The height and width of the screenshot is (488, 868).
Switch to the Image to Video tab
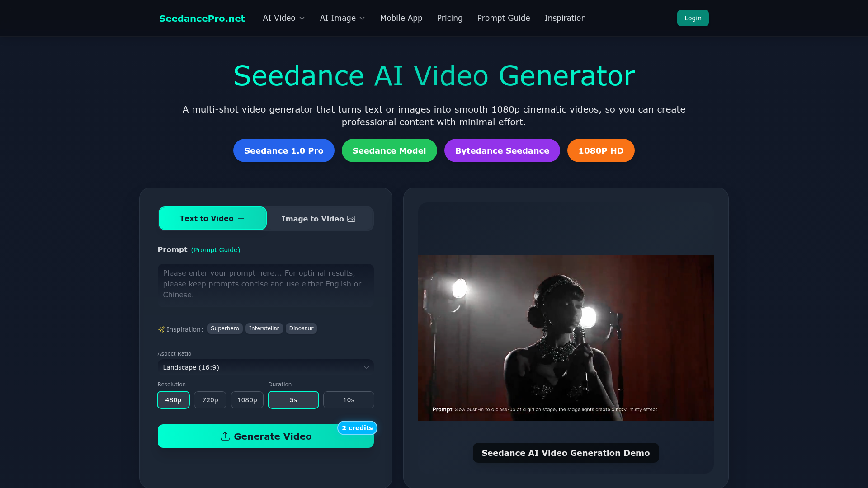pyautogui.click(x=319, y=219)
